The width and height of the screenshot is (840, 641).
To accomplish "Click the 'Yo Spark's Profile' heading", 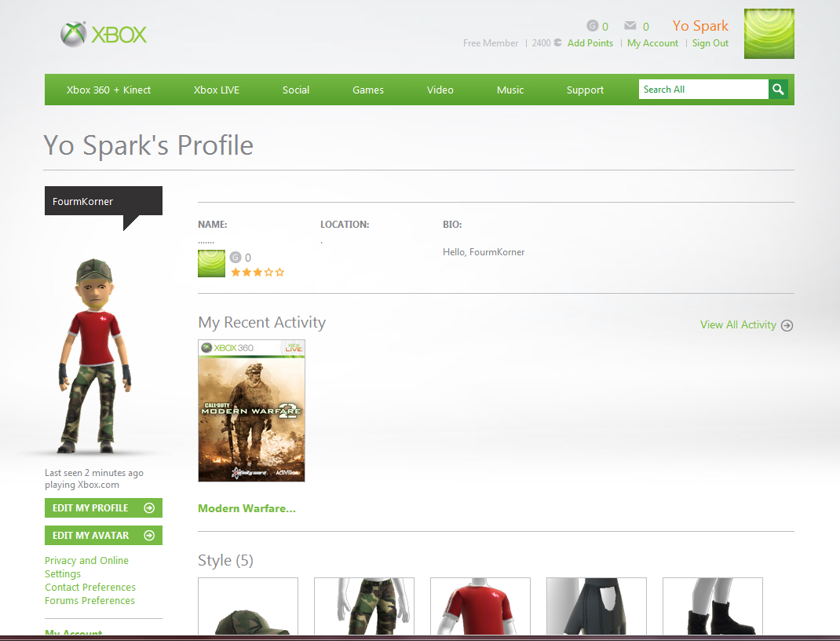I will [x=148, y=145].
